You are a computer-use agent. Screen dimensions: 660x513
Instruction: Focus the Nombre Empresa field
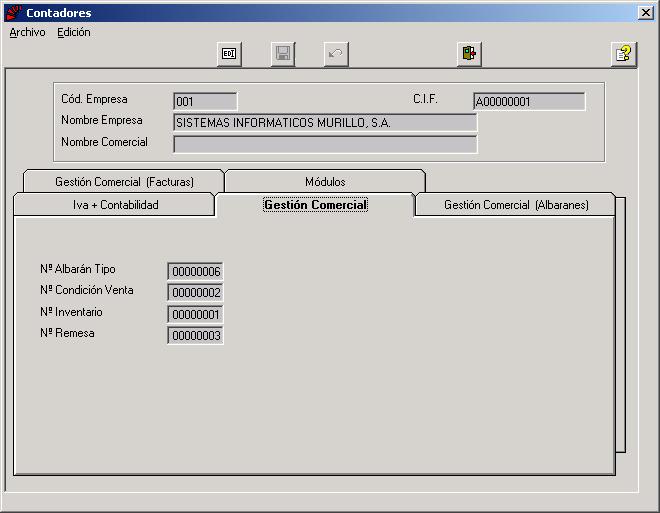(325, 122)
